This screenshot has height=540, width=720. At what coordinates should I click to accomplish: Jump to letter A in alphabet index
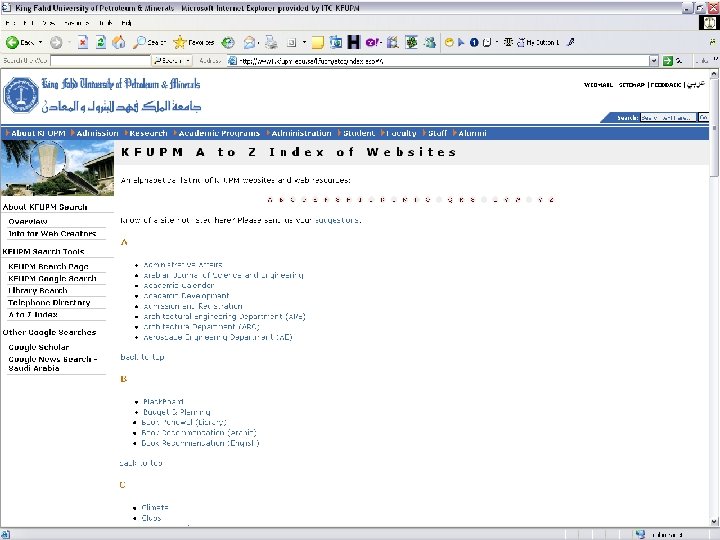point(270,200)
